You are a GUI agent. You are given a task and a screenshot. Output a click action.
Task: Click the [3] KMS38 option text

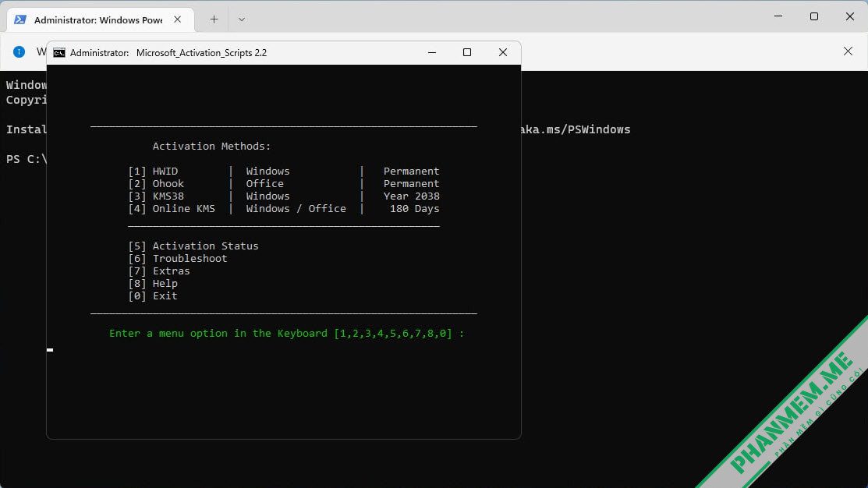pos(156,196)
